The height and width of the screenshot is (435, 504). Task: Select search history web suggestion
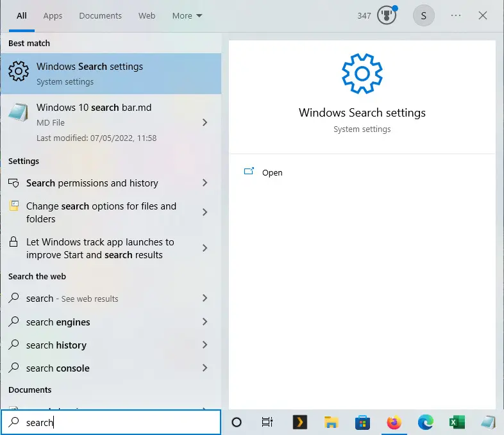(x=111, y=345)
